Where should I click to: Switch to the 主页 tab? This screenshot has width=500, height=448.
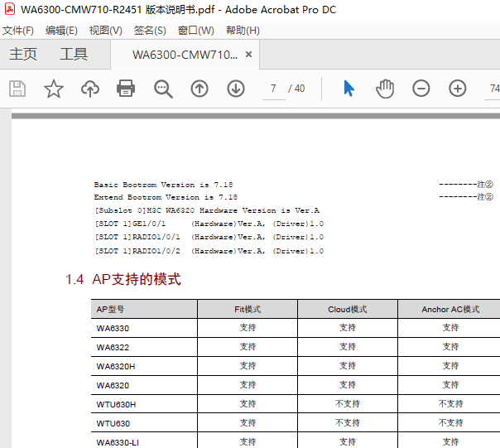tap(23, 55)
